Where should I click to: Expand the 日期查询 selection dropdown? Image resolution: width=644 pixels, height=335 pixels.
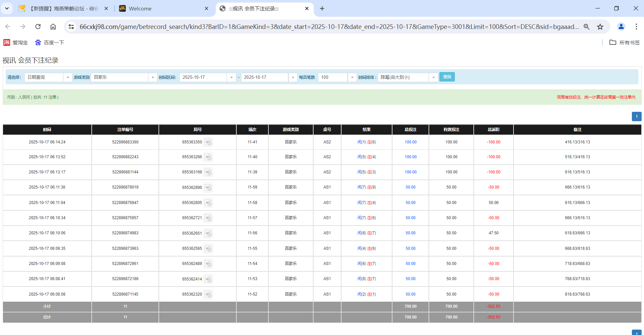coord(67,77)
